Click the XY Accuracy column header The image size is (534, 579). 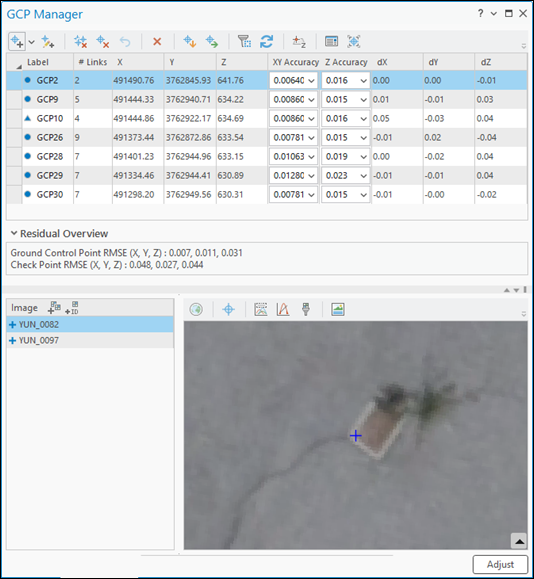pyautogui.click(x=295, y=62)
